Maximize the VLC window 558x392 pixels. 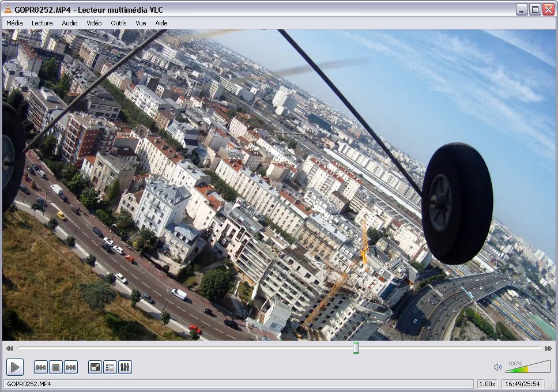click(x=535, y=10)
